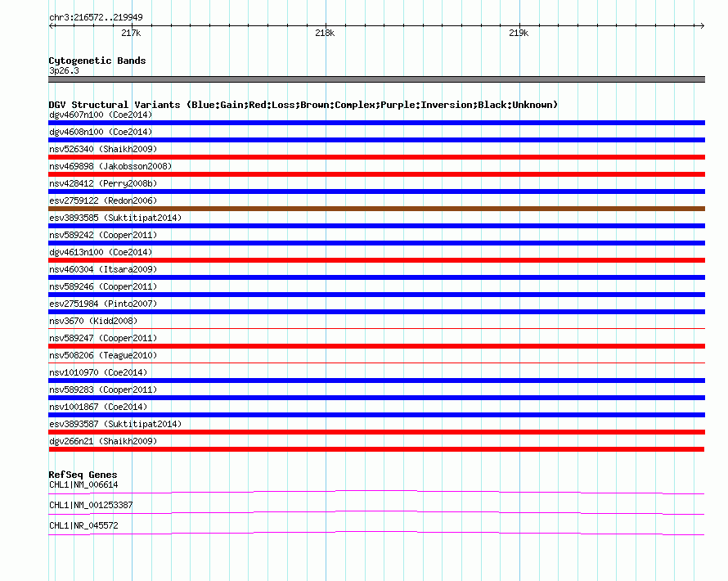Select variant label dgv266n21 (Shaikh2009)

click(103, 441)
